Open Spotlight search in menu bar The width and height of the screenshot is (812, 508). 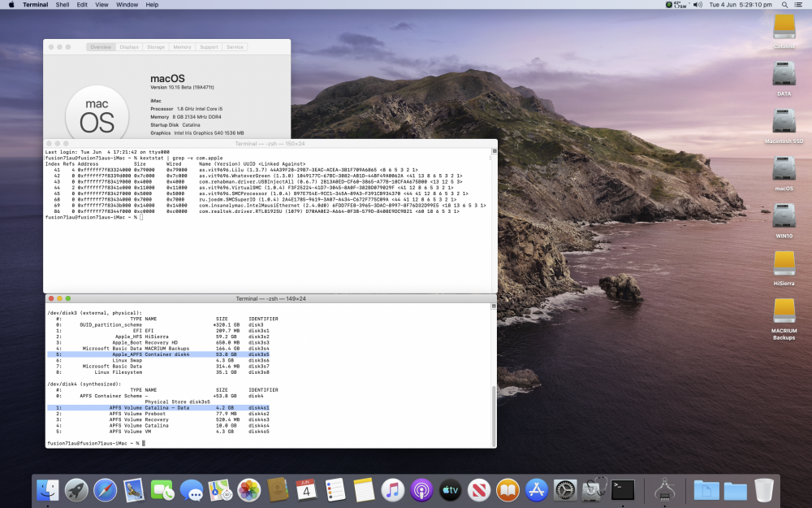784,5
